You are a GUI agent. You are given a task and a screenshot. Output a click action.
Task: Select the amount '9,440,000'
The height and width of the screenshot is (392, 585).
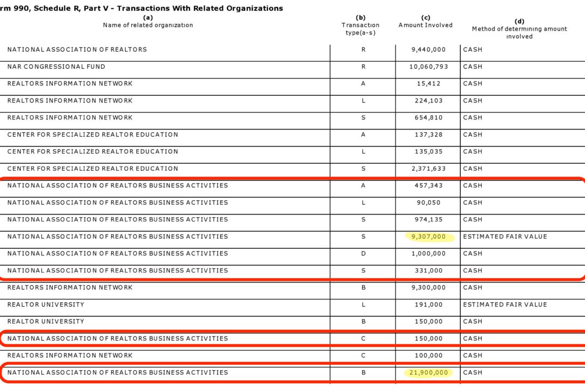pos(428,50)
